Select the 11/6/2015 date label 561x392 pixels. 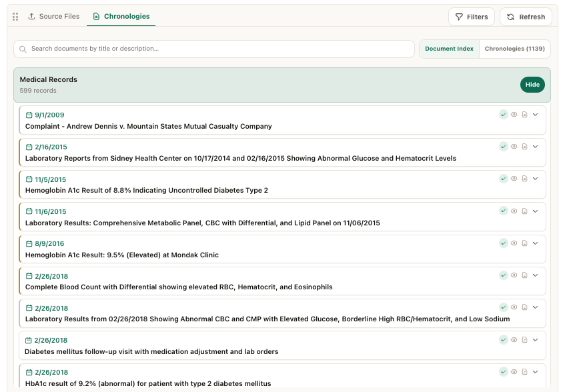click(51, 211)
